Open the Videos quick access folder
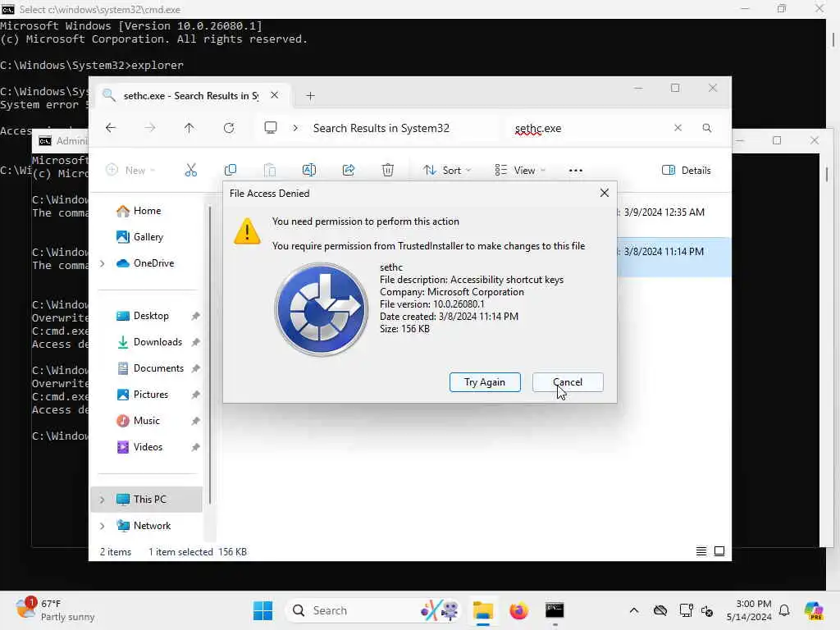 point(148,447)
